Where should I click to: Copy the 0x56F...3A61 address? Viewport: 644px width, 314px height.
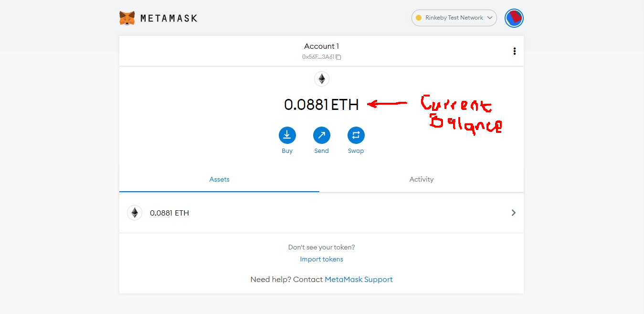tap(321, 57)
